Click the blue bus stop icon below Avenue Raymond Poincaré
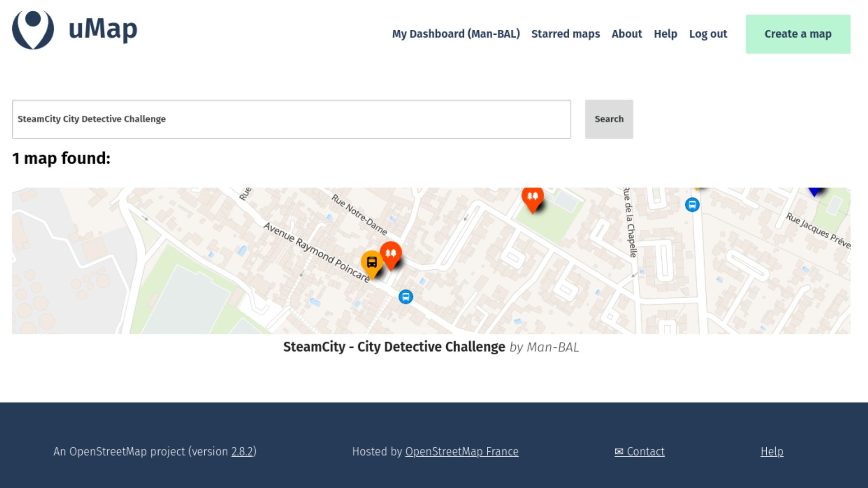Image resolution: width=868 pixels, height=488 pixels. click(406, 297)
